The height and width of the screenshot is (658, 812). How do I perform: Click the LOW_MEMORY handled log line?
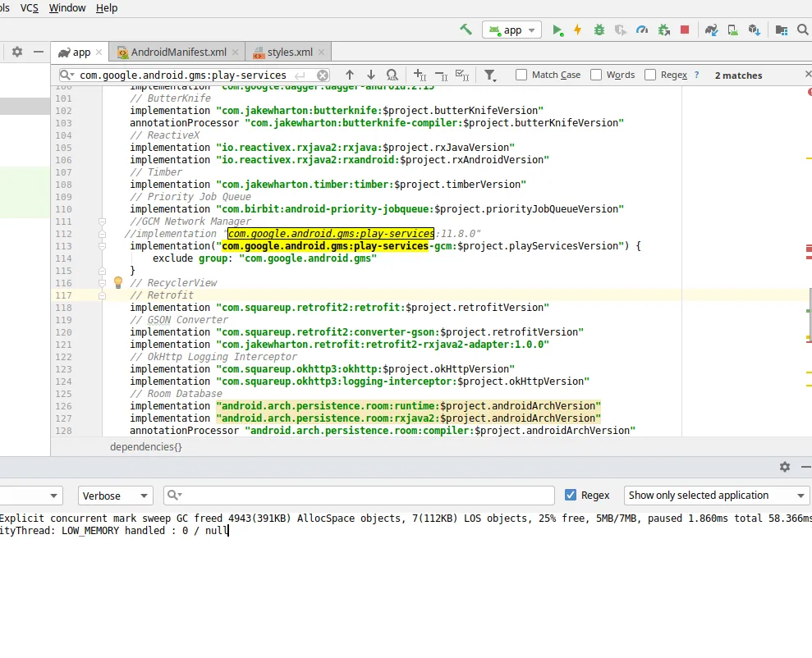pos(114,531)
